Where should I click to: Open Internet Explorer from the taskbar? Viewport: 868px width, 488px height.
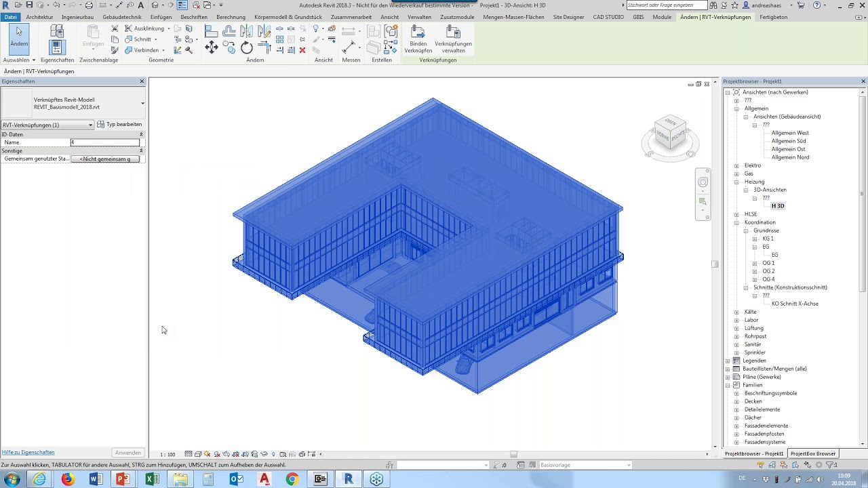click(x=40, y=479)
